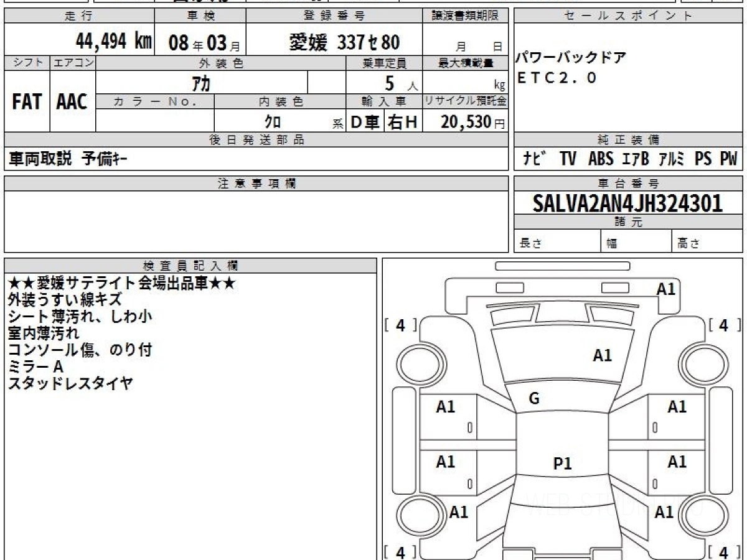This screenshot has width=747, height=560.
Task: Select the スタッドレスタイヤ note
Action: 70,384
